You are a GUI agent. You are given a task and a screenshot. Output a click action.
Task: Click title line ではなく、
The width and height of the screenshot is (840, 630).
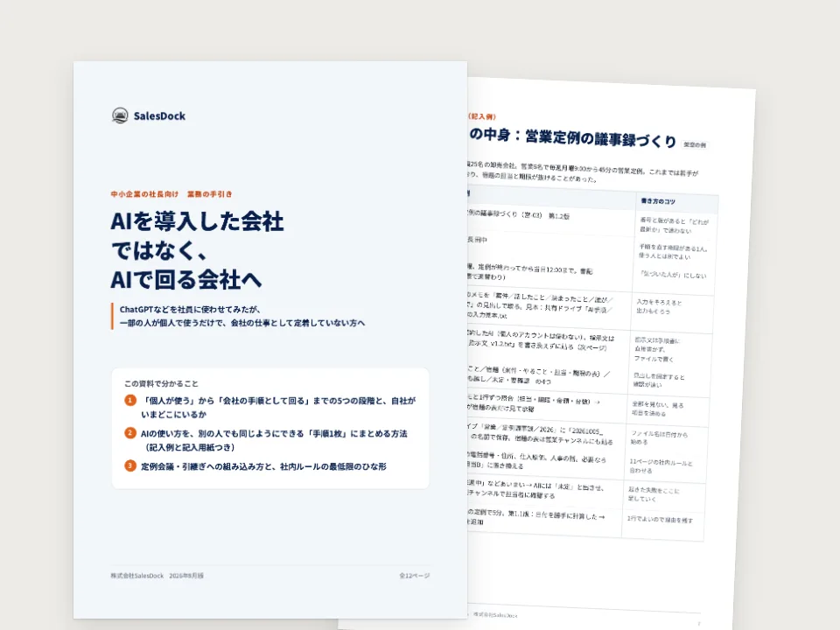(x=158, y=251)
